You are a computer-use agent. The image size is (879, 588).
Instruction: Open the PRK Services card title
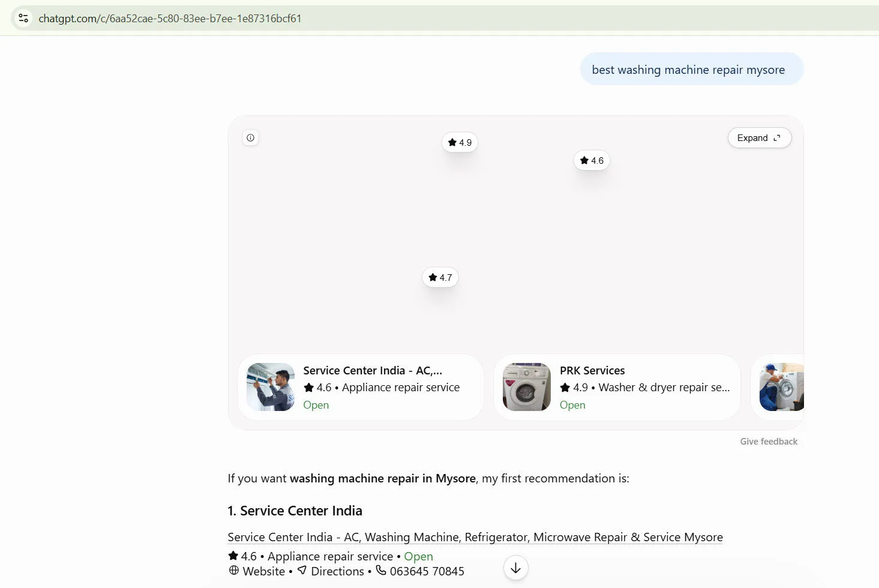[592, 371]
